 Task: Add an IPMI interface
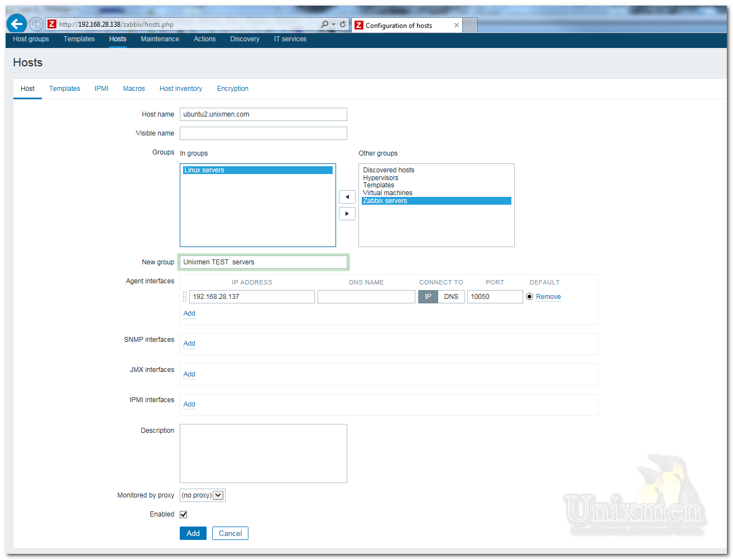[189, 404]
